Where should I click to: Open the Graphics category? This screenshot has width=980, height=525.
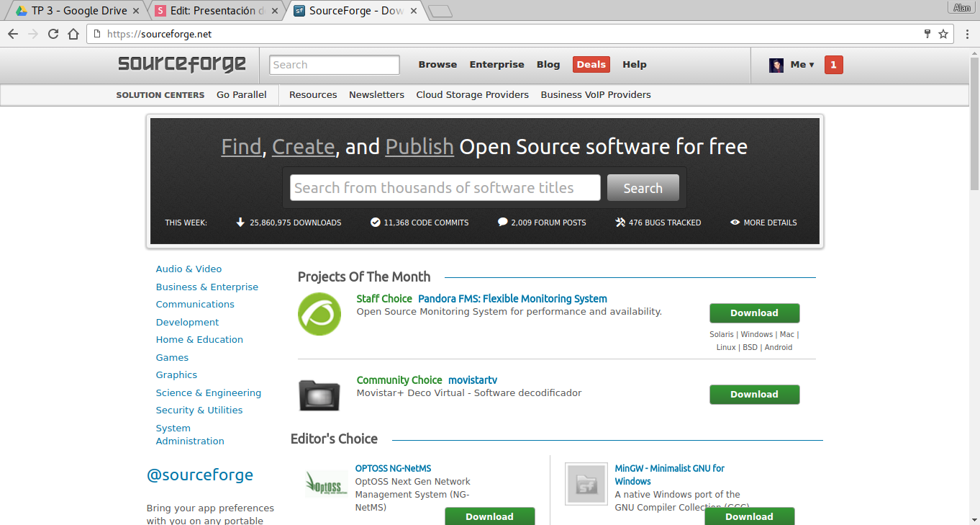point(176,375)
